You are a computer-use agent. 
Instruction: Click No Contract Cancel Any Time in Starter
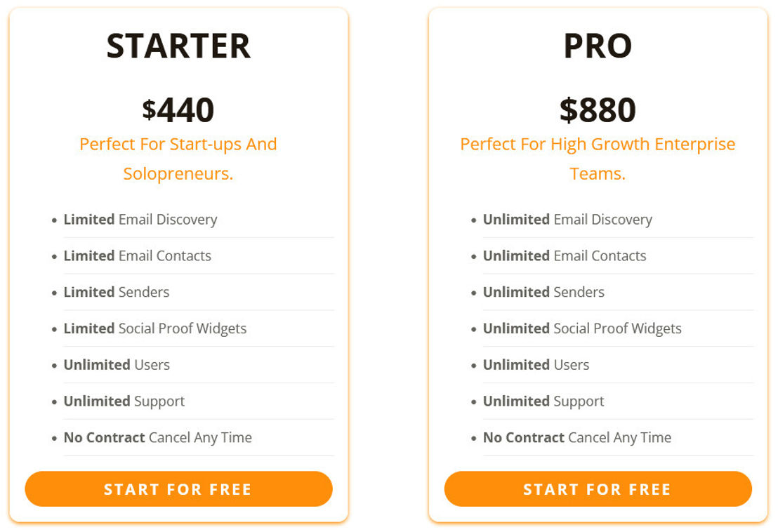pos(158,438)
